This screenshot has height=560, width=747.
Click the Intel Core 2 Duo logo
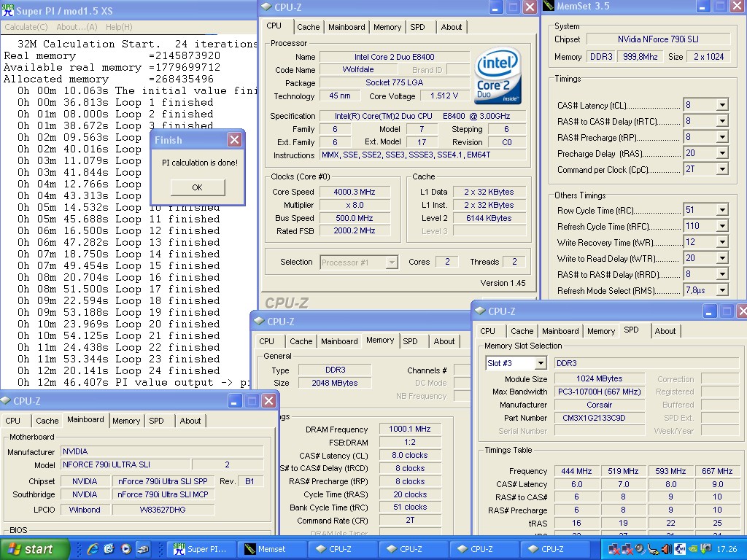pyautogui.click(x=498, y=76)
